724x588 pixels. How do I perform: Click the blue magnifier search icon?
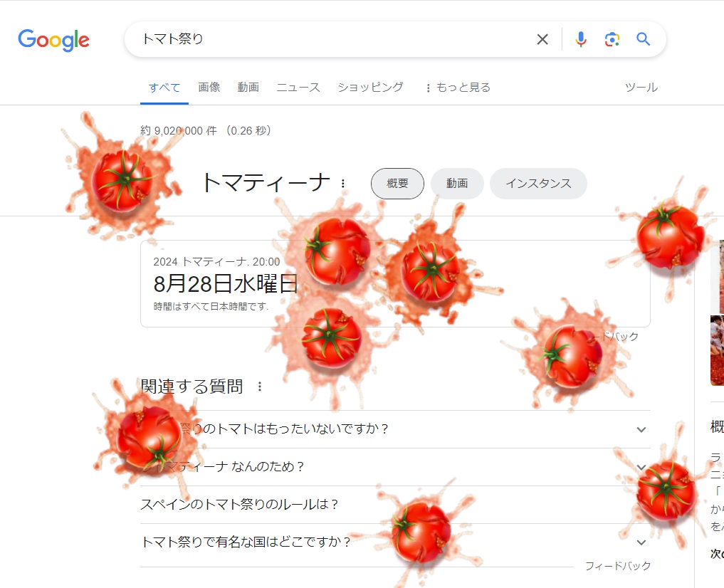click(643, 39)
